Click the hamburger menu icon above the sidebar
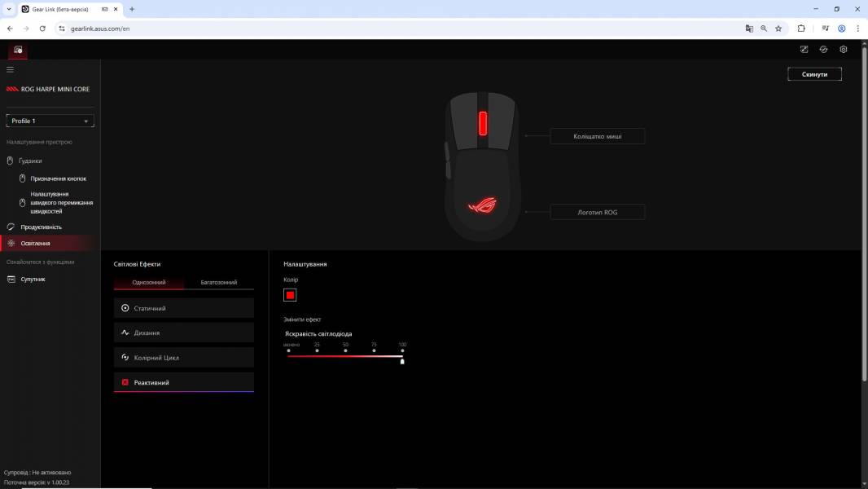The width and height of the screenshot is (868, 489). tap(10, 69)
